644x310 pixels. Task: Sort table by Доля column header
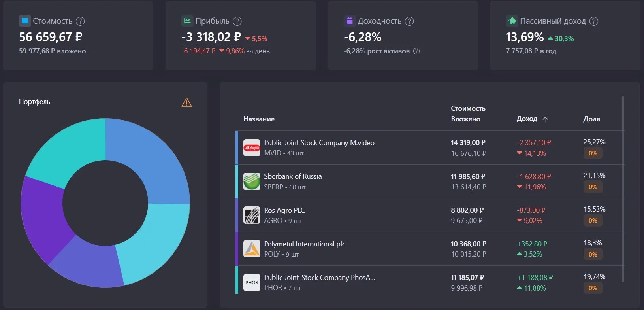tap(591, 119)
